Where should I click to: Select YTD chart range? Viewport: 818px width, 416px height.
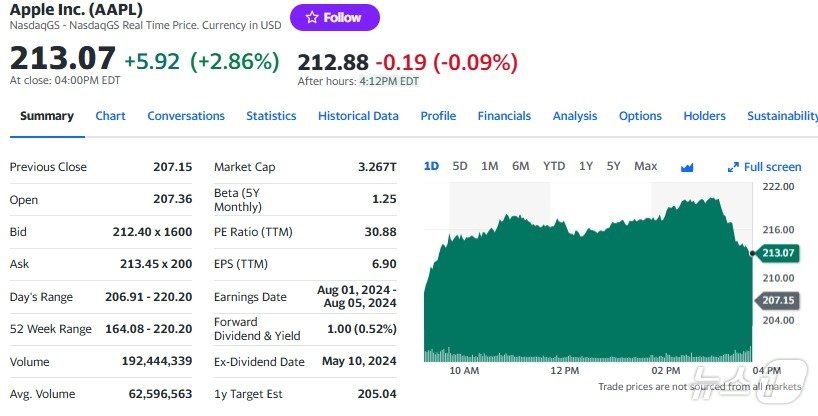click(554, 166)
